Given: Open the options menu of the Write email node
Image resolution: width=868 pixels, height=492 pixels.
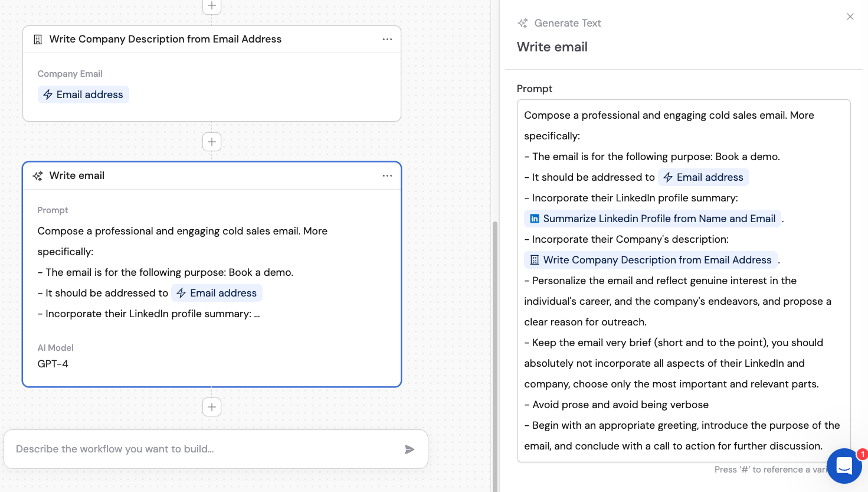Looking at the screenshot, I should pos(388,175).
